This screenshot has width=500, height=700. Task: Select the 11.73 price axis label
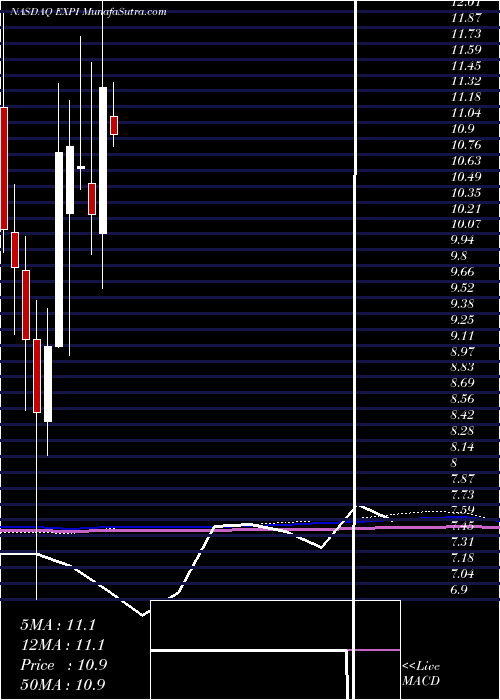coord(466,33)
